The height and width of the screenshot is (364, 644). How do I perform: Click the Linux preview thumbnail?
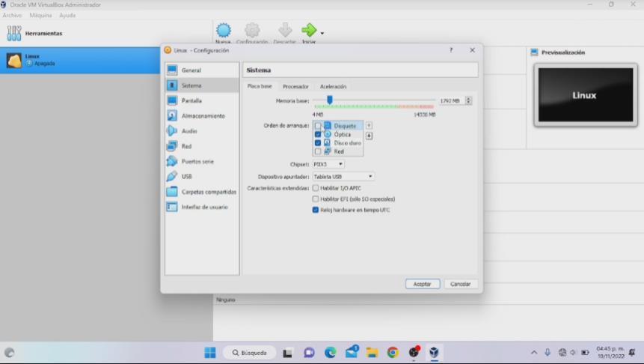click(x=586, y=95)
